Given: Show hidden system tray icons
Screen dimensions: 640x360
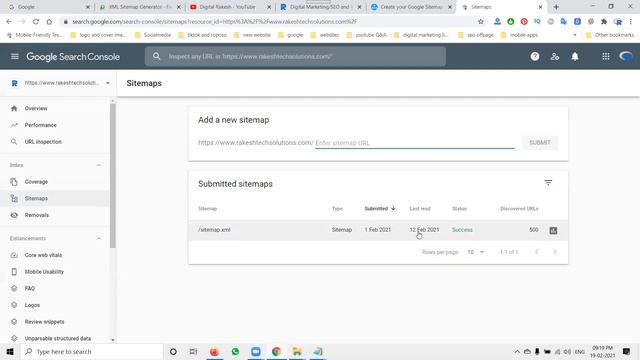Looking at the screenshot, I should [x=517, y=351].
